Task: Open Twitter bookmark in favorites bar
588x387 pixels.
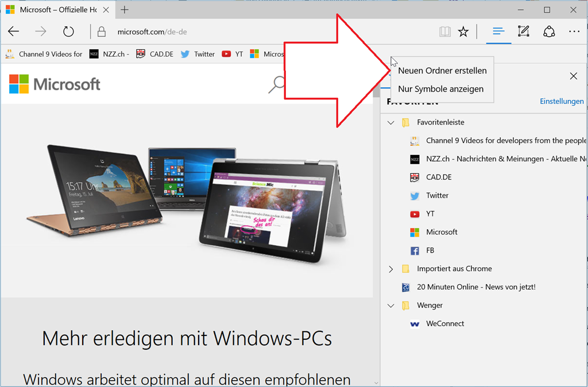Action: [x=198, y=54]
